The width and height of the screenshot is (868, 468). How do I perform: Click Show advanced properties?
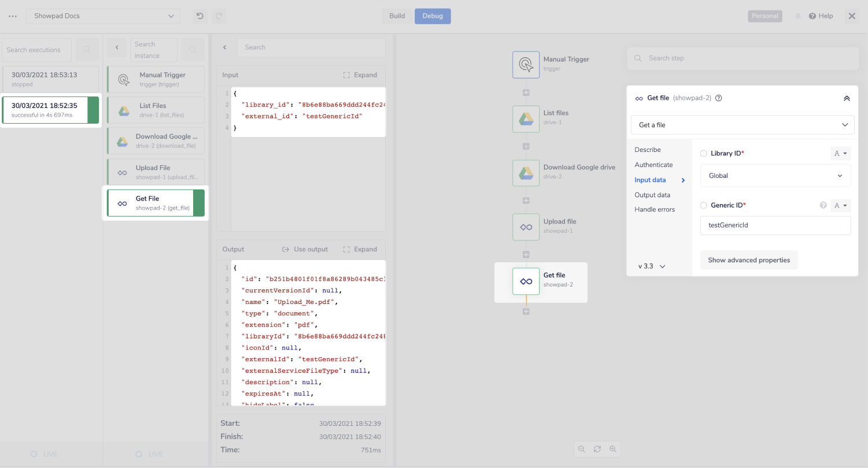tap(749, 260)
